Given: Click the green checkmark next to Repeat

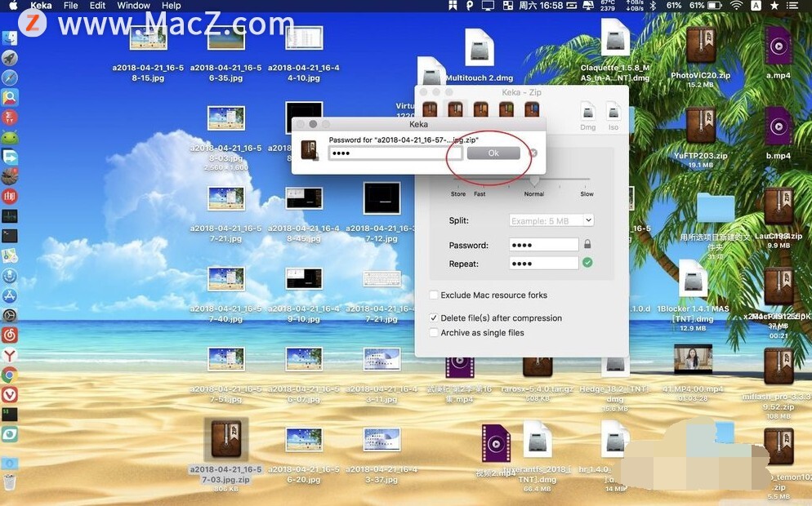Looking at the screenshot, I should pyautogui.click(x=587, y=262).
